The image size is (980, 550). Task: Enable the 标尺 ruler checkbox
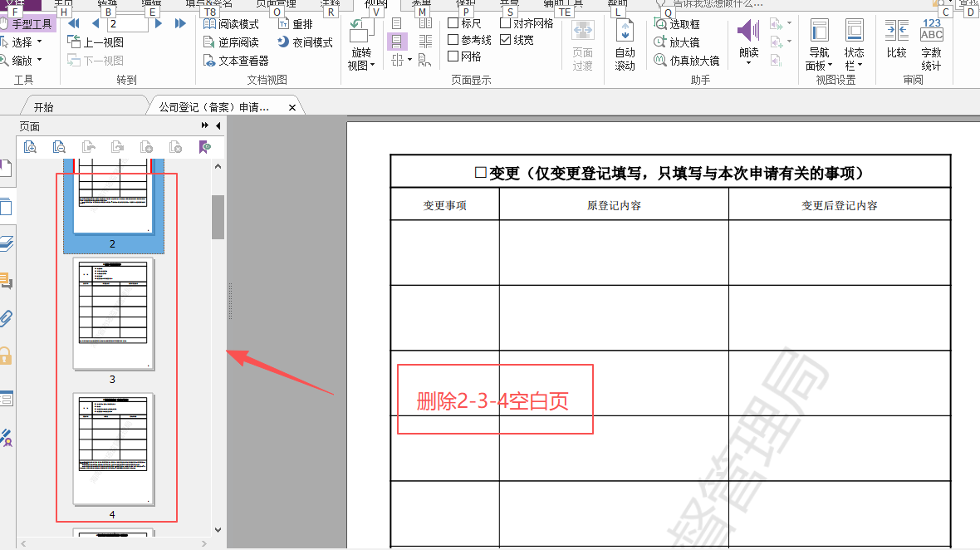(x=464, y=23)
